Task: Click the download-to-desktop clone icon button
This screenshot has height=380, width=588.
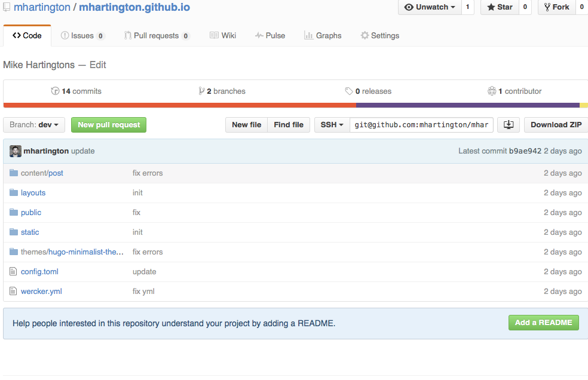Action: coord(509,125)
